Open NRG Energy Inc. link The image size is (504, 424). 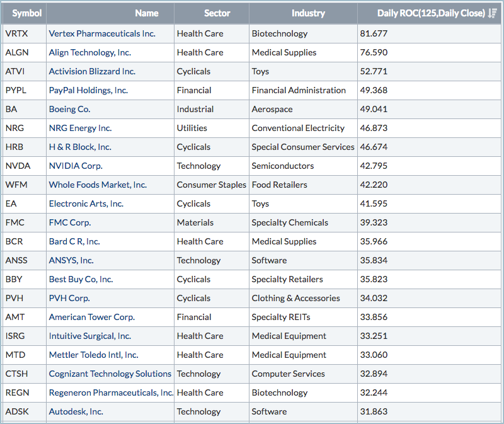(x=80, y=128)
